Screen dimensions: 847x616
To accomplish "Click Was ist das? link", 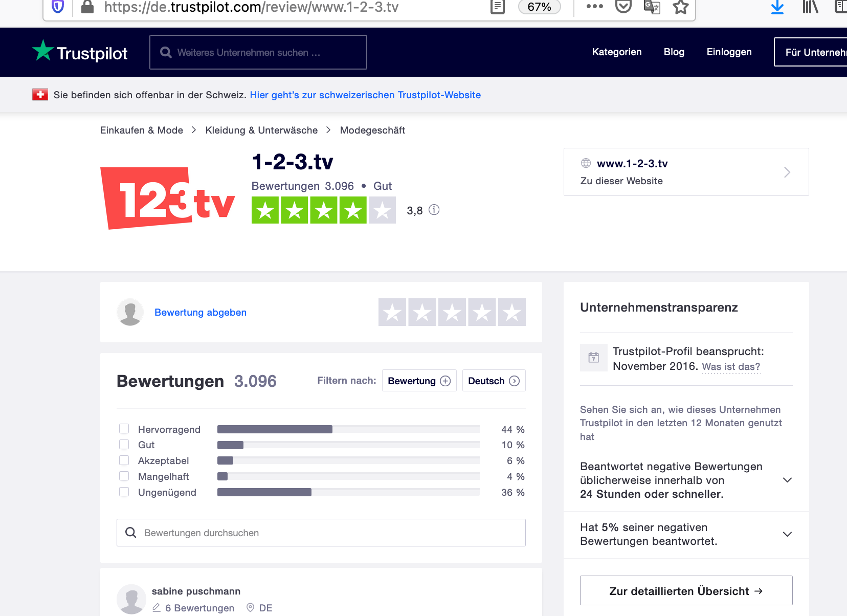I will tap(731, 366).
